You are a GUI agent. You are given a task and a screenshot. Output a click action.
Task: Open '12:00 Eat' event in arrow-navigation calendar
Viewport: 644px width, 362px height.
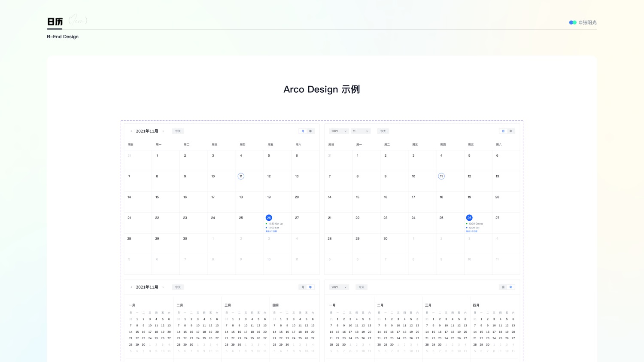273,228
